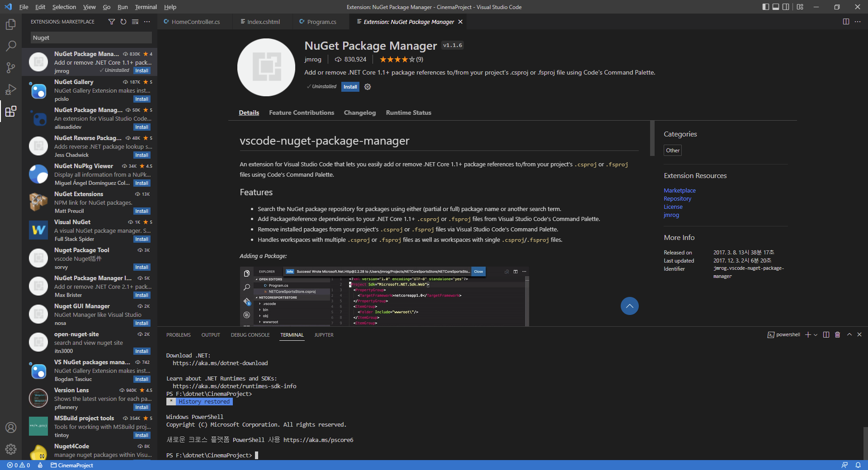Open the Help menu
This screenshot has height=470, width=868.
[170, 7]
